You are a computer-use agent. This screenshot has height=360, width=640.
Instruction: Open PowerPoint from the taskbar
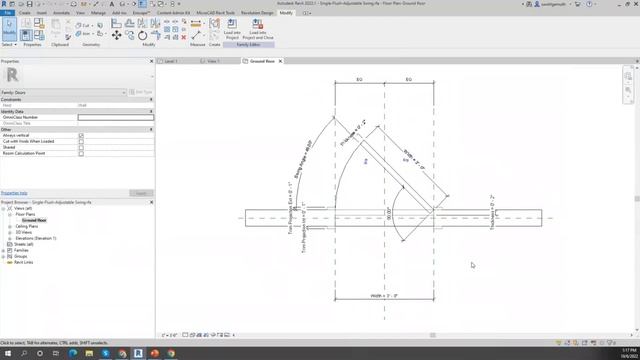tap(154, 353)
